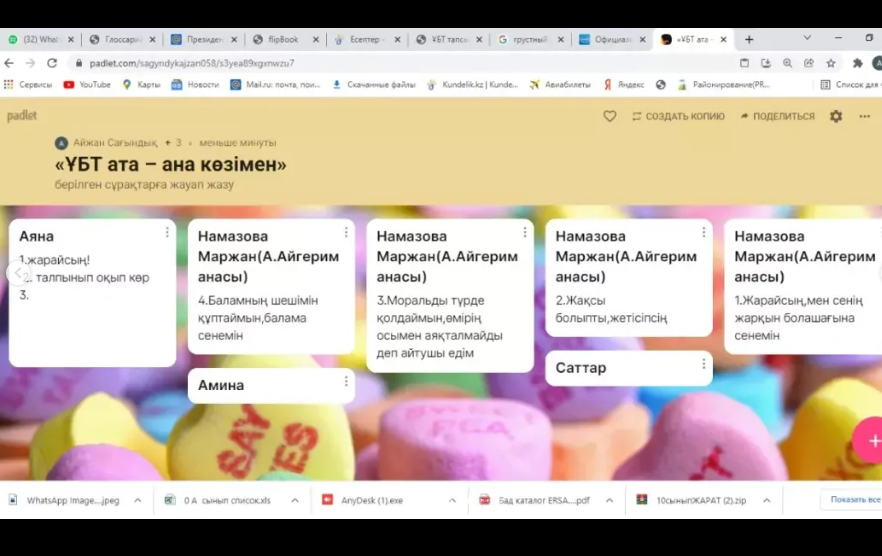Open YouTube bookmark in bookmarks bar
882x556 pixels.
point(88,85)
